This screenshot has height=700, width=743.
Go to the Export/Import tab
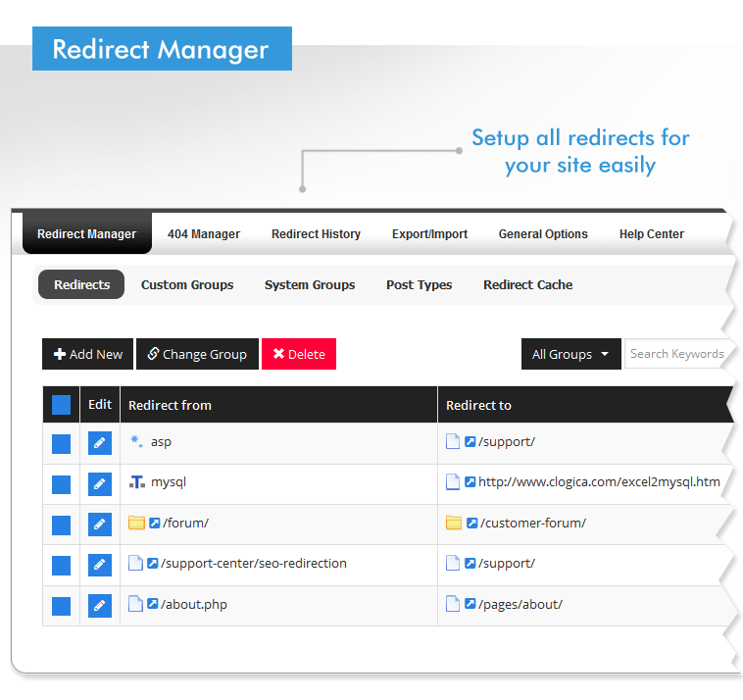[429, 234]
